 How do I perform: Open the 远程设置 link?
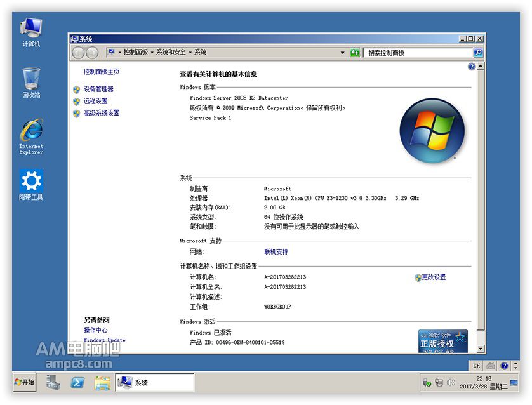tap(95, 101)
